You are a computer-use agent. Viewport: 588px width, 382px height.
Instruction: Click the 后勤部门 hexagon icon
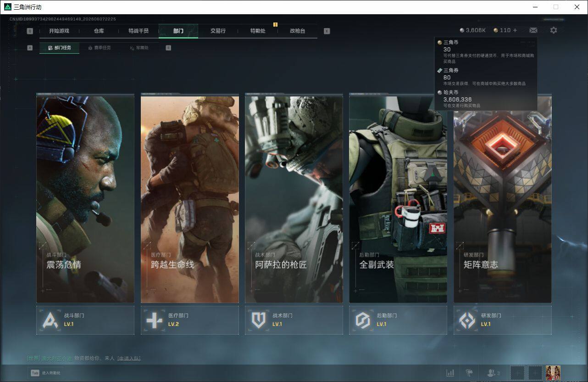coord(363,320)
